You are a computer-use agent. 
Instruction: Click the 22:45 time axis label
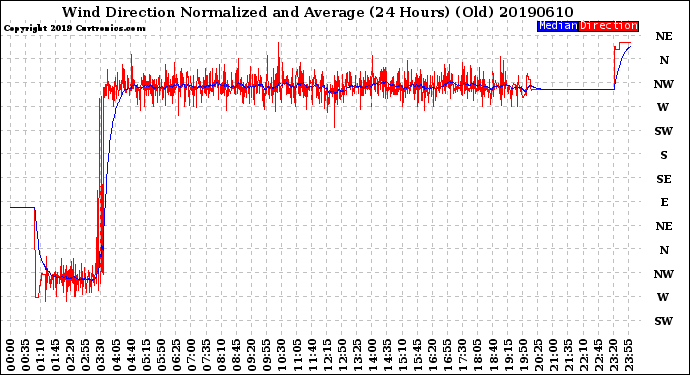[x=598, y=355]
